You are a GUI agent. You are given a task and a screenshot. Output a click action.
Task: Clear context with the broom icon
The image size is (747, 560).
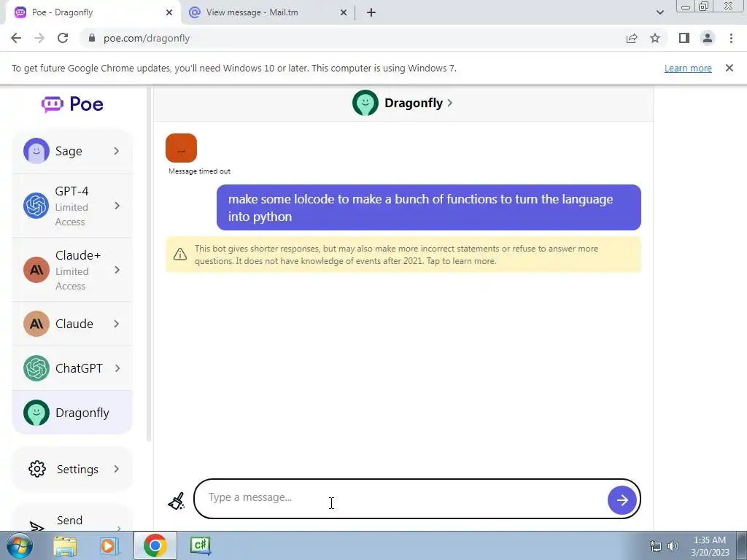coord(177,501)
